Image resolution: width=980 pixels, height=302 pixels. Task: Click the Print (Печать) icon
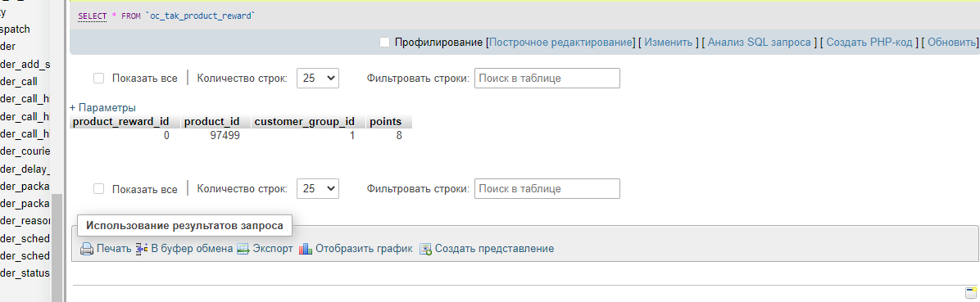click(87, 249)
